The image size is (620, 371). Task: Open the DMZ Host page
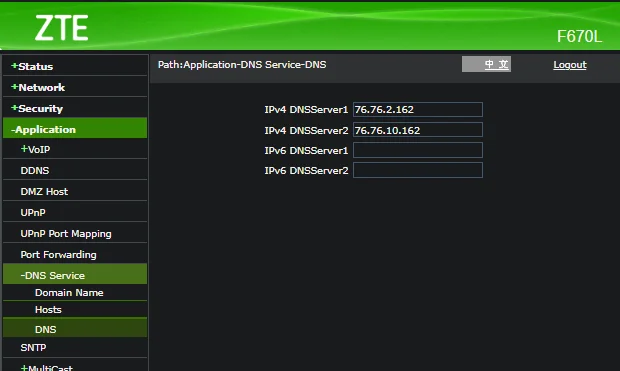pos(75,191)
